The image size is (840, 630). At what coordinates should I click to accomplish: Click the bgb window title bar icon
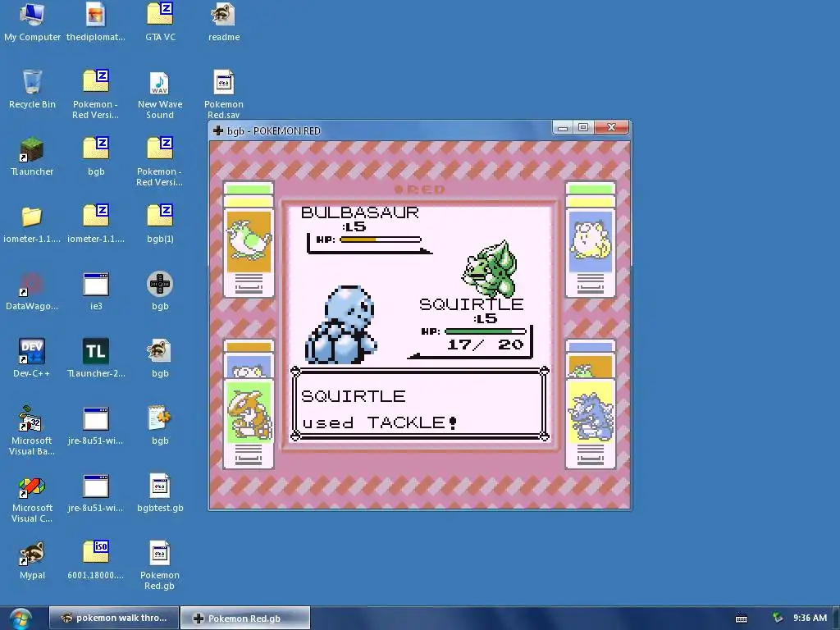point(218,130)
